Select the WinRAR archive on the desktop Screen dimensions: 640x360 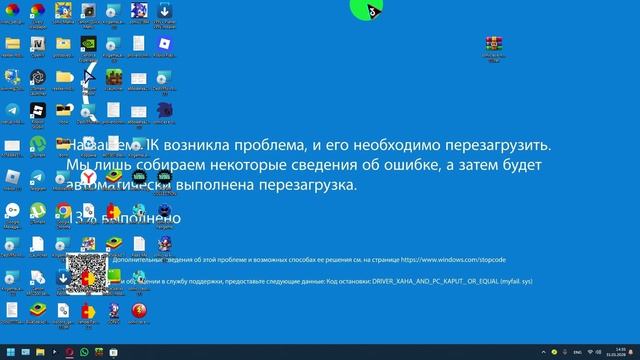pos(493,44)
